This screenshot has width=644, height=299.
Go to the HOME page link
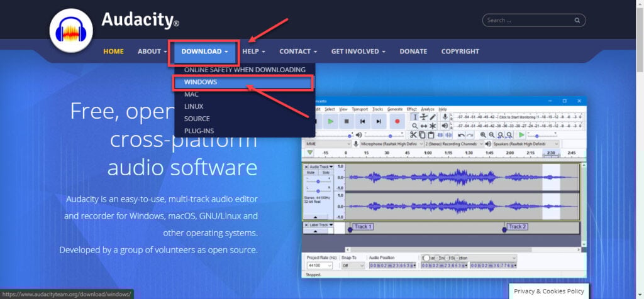click(113, 52)
